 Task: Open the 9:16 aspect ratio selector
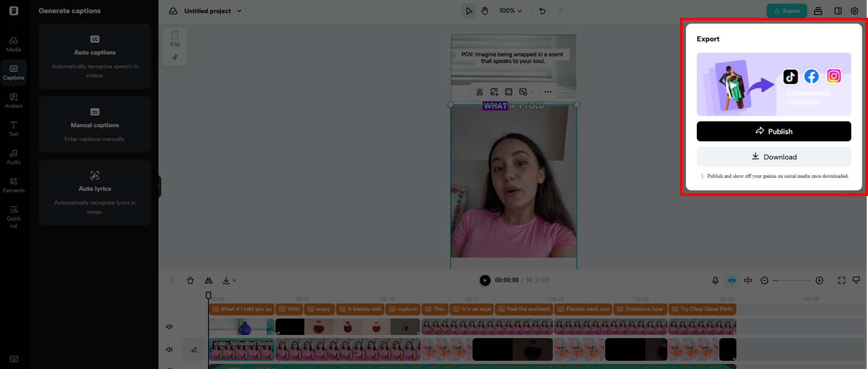[x=175, y=39]
